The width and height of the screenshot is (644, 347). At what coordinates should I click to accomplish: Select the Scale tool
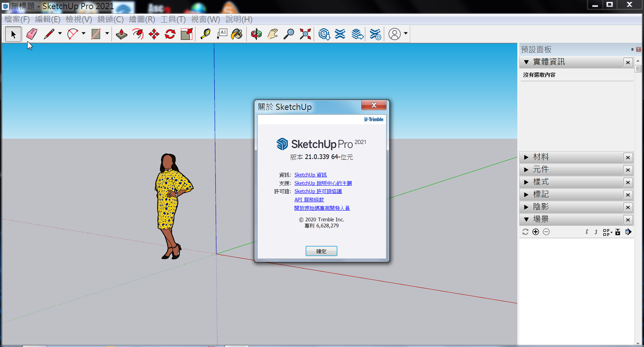pyautogui.click(x=186, y=34)
